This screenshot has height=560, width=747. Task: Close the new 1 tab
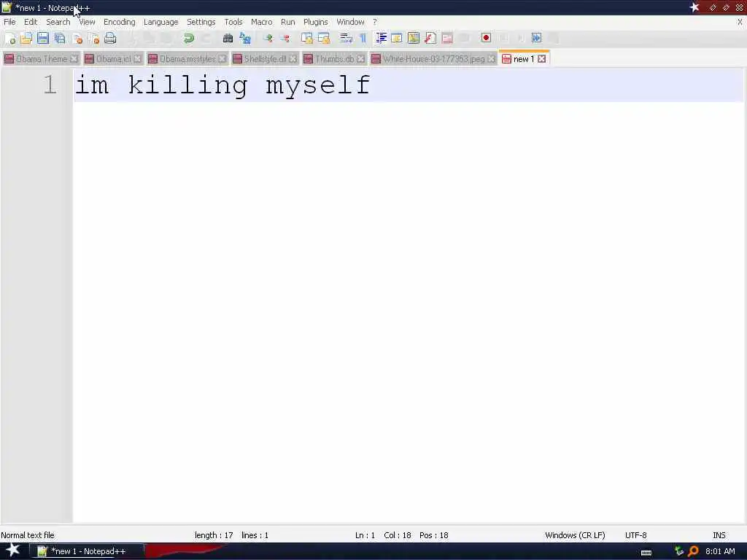(542, 59)
